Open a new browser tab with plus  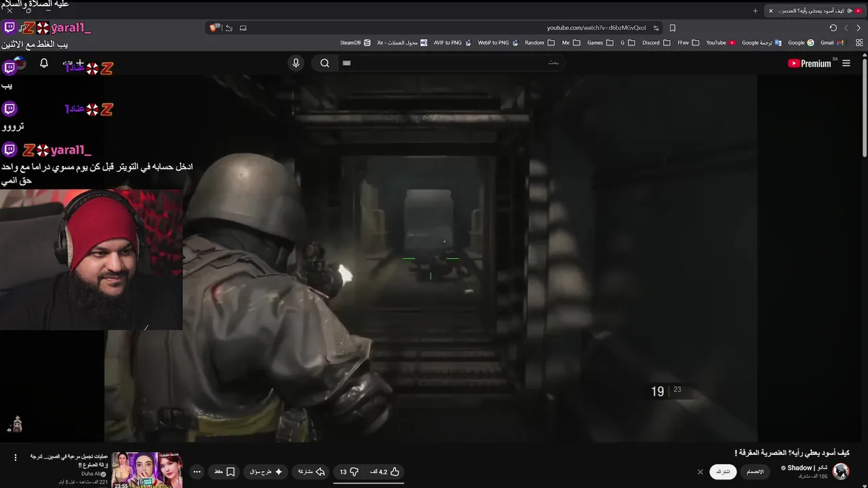(755, 11)
